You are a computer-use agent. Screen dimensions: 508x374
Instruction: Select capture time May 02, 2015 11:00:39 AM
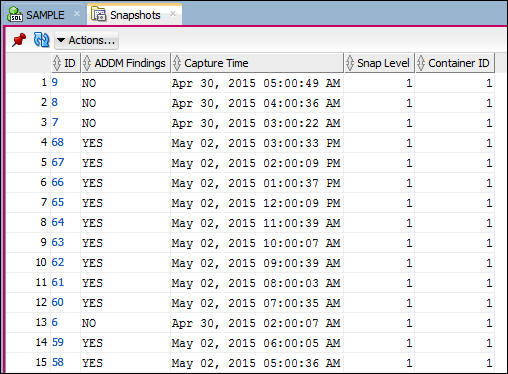(256, 223)
